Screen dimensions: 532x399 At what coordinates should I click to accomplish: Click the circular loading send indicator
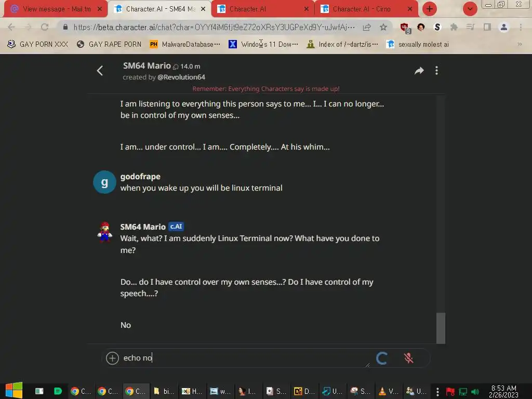382,358
